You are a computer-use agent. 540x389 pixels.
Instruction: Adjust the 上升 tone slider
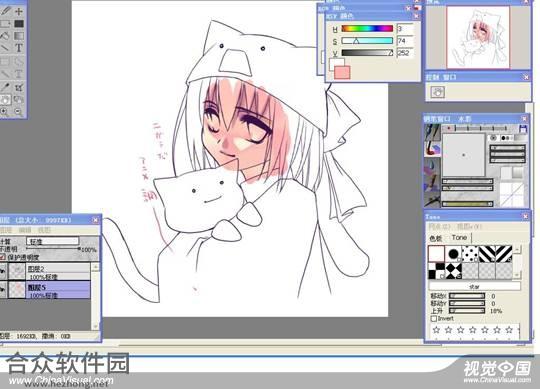[x=467, y=311]
